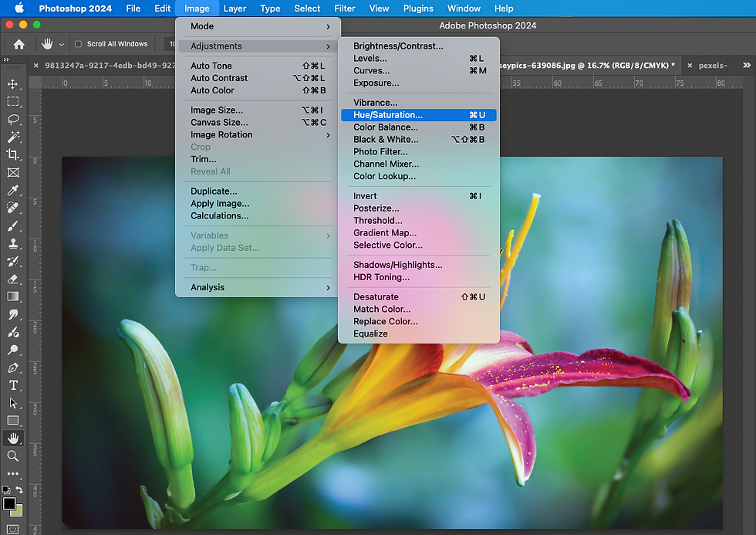
Task: Open the Image menu in menu bar
Action: coord(197,8)
